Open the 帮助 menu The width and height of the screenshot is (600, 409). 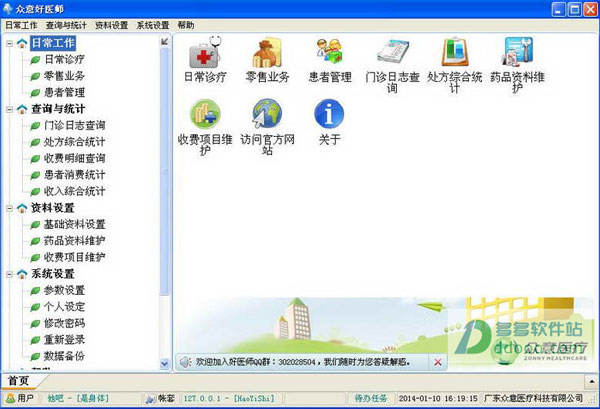coord(186,25)
